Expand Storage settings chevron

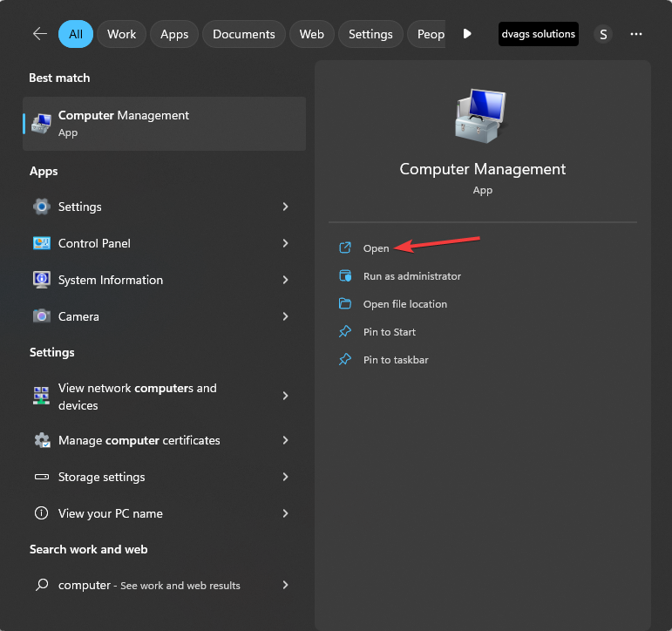coord(285,477)
